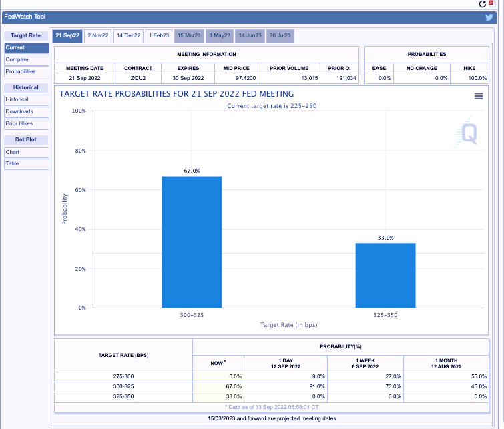Click Current under Target Rate
Image resolution: width=504 pixels, height=429 pixels.
point(26,48)
